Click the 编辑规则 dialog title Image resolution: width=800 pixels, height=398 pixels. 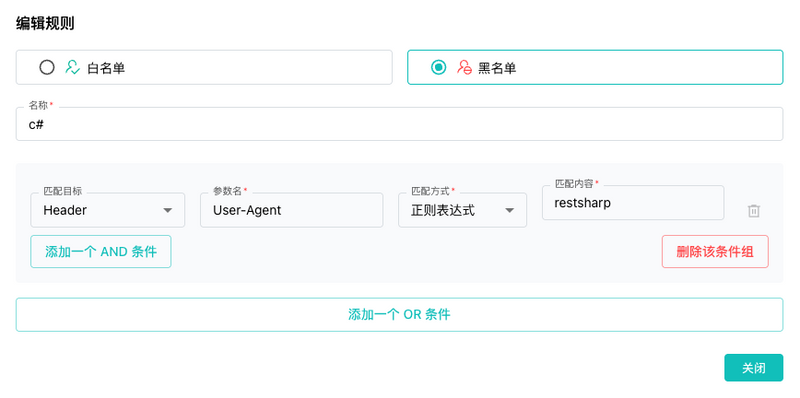tap(45, 23)
